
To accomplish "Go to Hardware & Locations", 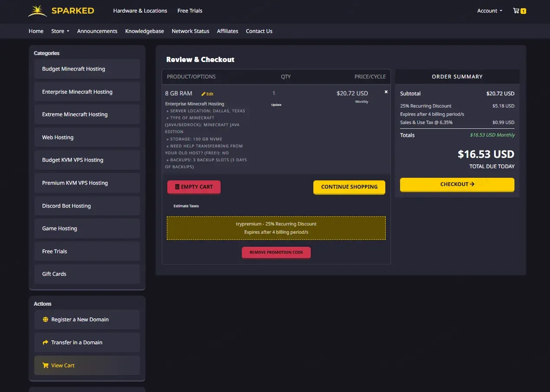I will (x=140, y=11).
